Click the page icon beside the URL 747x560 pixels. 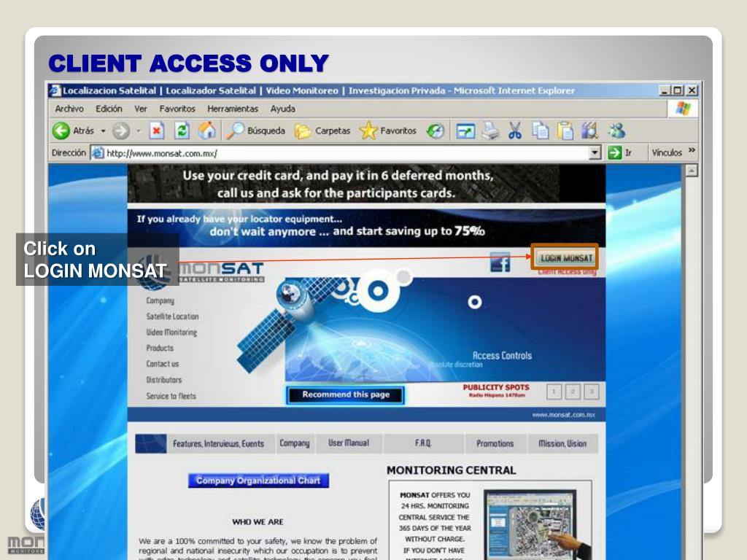click(98, 153)
